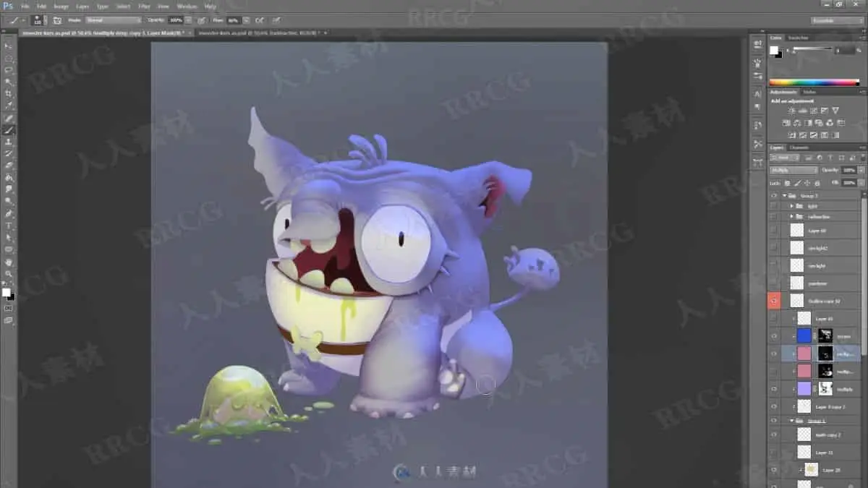Toggle visibility of selected multiply layer

point(774,354)
